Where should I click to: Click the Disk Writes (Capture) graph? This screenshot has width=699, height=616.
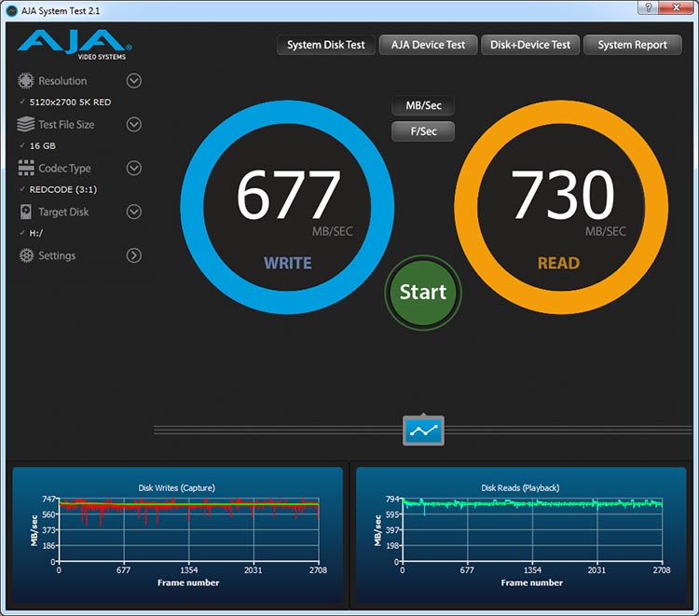177,535
